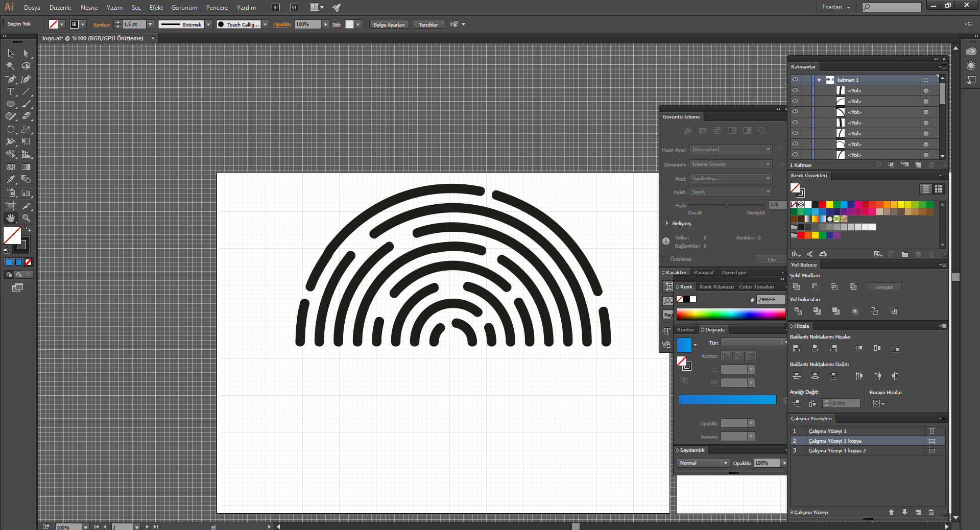Select the Type tool
Viewport: 980px width, 530px height.
(11, 91)
